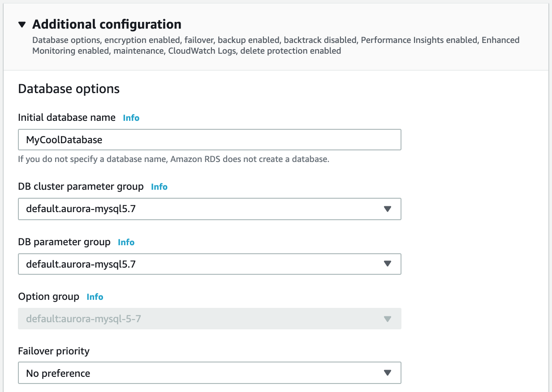Click the 'Amazon RDS does not create a database' hint
Screen dimensions: 552x392
[x=173, y=159]
